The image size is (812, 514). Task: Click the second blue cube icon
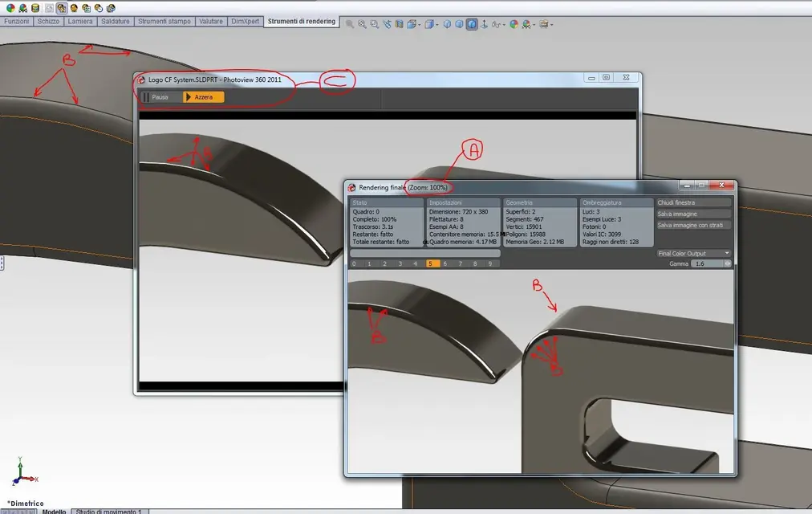(459, 24)
